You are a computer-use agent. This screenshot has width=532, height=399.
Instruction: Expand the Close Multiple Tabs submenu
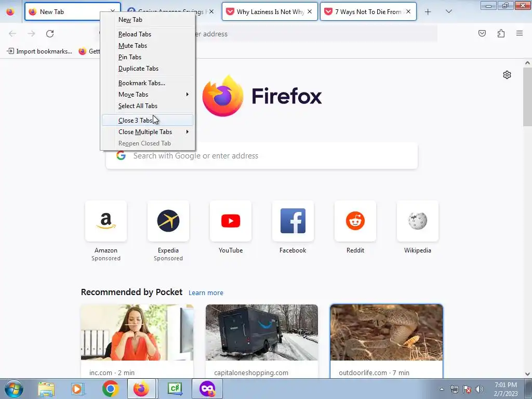[x=148, y=132]
